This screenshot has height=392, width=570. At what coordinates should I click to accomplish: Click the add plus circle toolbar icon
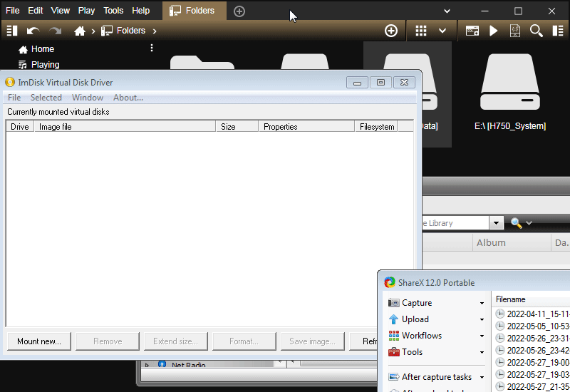391,31
